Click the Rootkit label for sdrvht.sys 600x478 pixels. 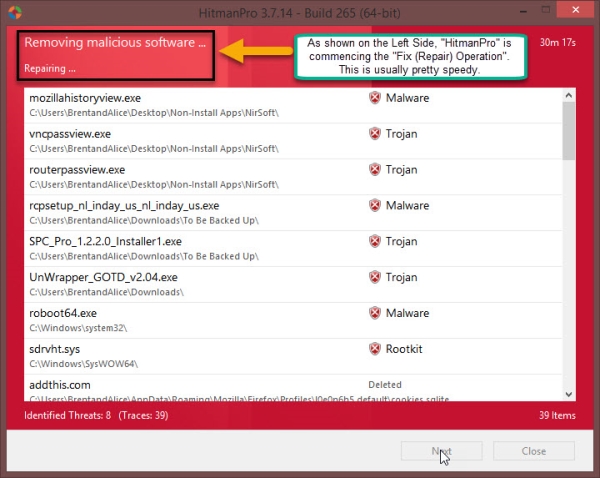pos(404,349)
